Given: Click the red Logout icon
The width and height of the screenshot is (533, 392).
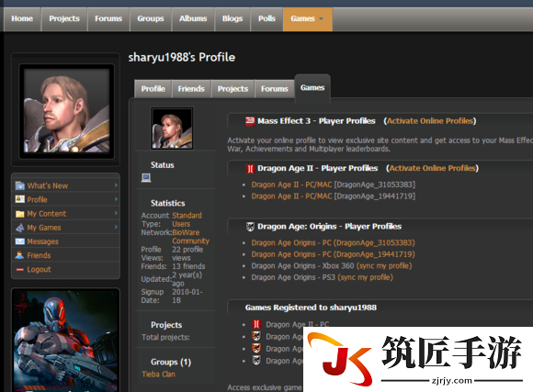Looking at the screenshot, I should point(19,269).
